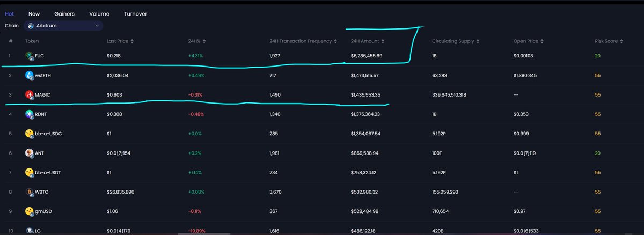Click bb-a-USDT change +1.14%
Screen dimensions: 644x235
(196, 172)
